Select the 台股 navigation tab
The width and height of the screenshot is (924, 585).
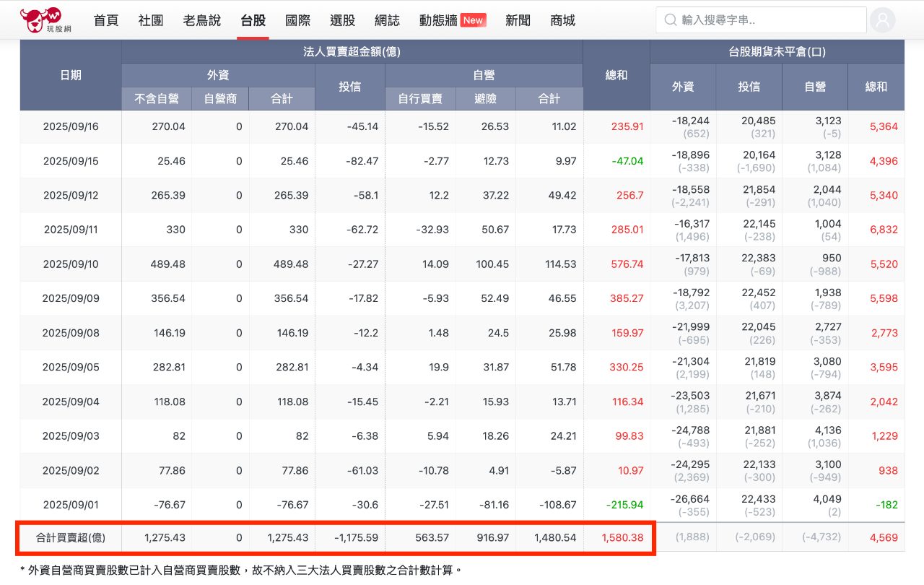[253, 20]
